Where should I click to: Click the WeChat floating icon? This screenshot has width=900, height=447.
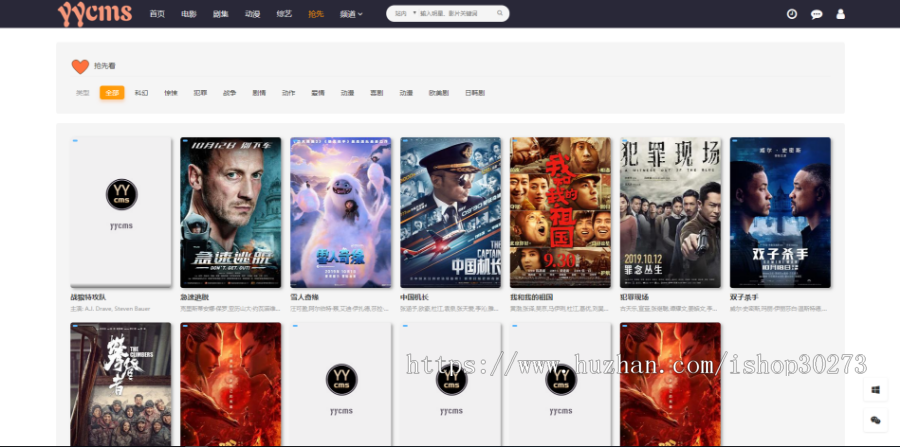click(875, 420)
